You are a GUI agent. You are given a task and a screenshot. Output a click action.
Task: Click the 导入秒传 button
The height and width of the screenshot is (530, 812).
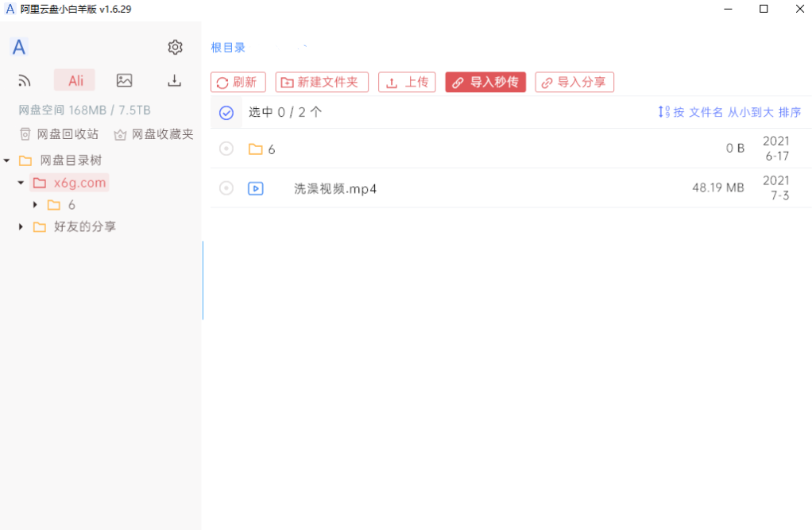coord(485,82)
